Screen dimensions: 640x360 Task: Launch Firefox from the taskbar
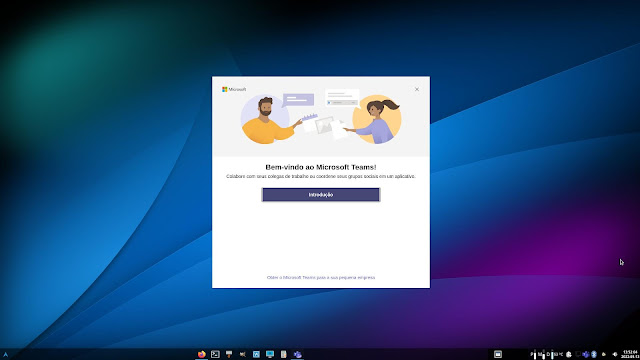202,354
